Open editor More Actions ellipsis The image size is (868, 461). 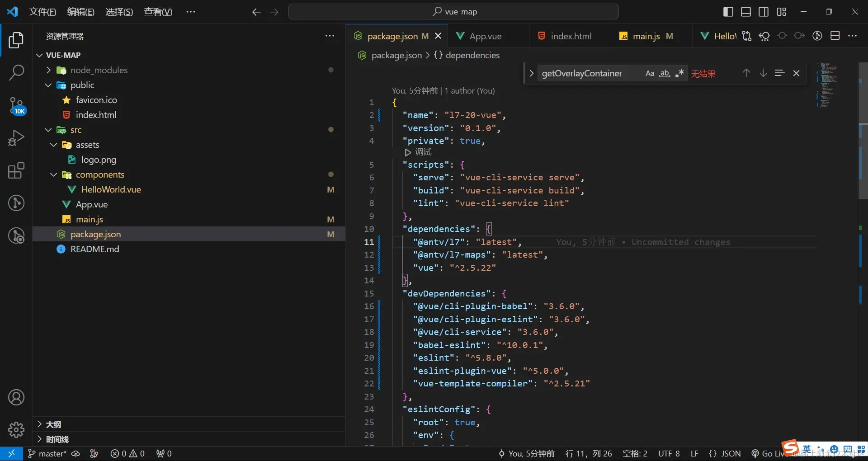click(853, 36)
